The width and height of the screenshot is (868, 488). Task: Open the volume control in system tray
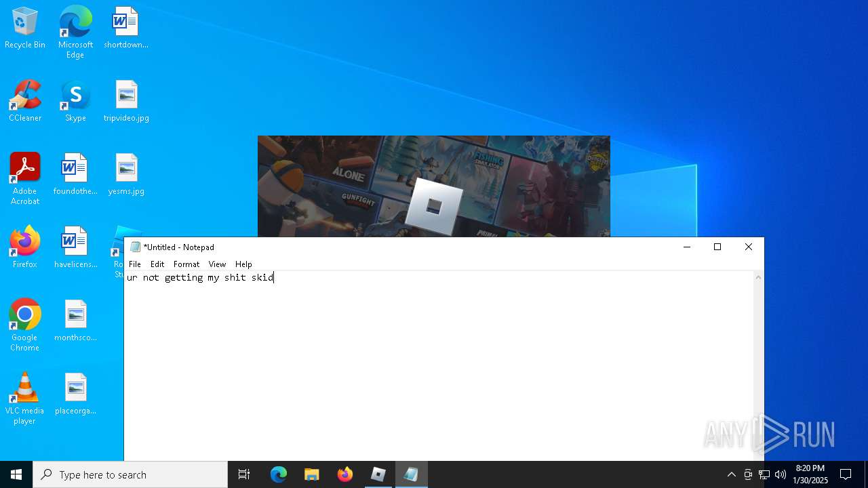[781, 474]
